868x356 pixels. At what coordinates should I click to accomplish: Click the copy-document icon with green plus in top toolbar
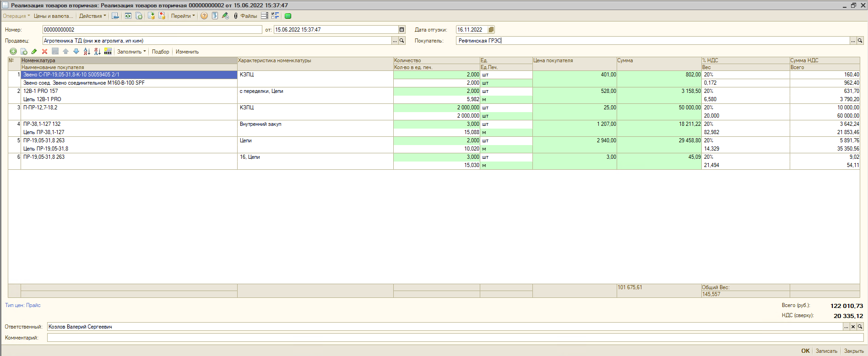[x=139, y=16]
